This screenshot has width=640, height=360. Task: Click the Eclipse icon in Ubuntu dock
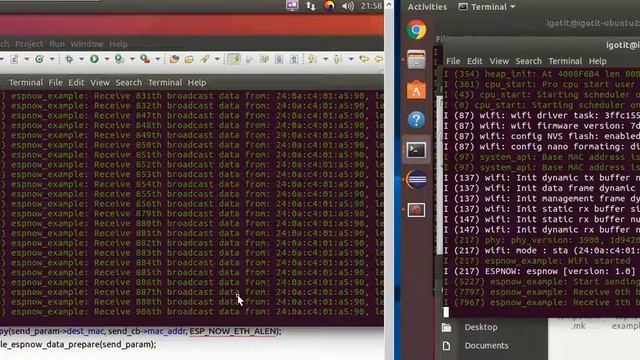click(416, 180)
